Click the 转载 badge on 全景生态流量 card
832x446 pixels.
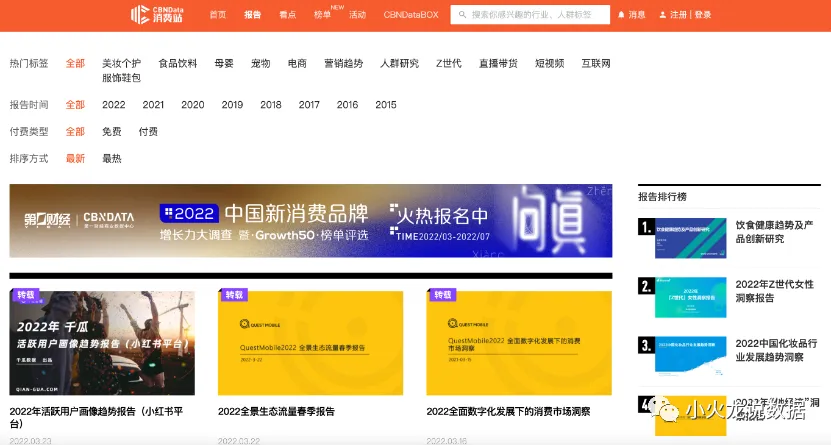[x=234, y=295]
